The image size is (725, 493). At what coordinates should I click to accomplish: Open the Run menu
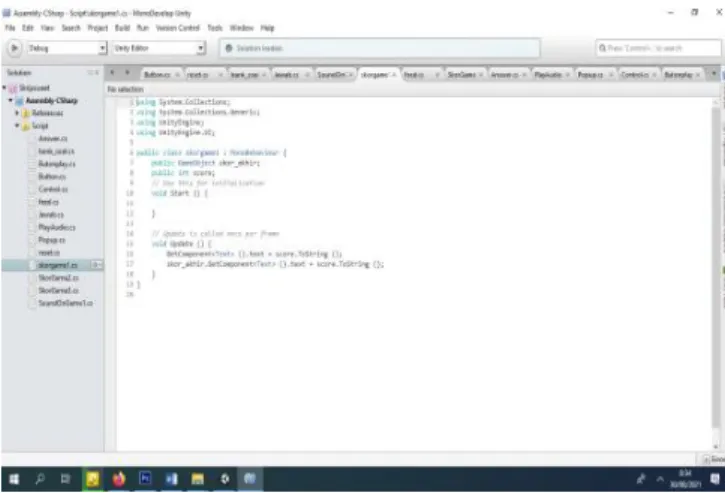(142, 28)
